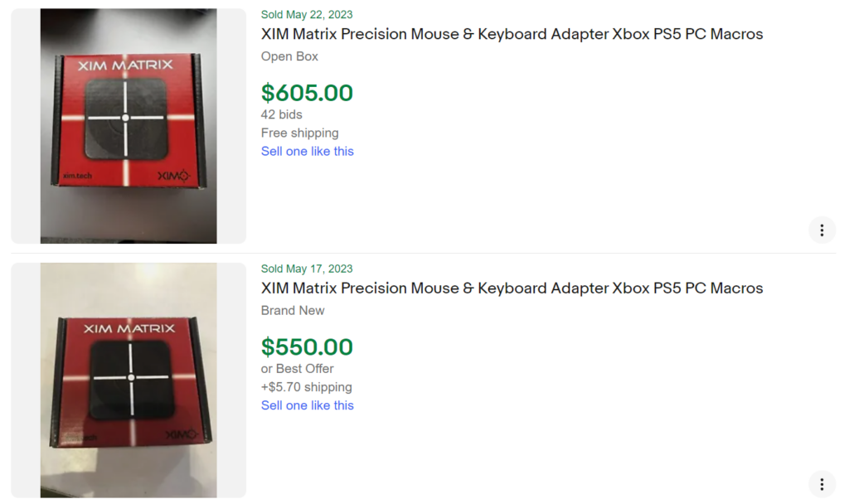849x504 pixels.
Task: Click the Sold May 22, 2023 label
Action: [x=305, y=14]
